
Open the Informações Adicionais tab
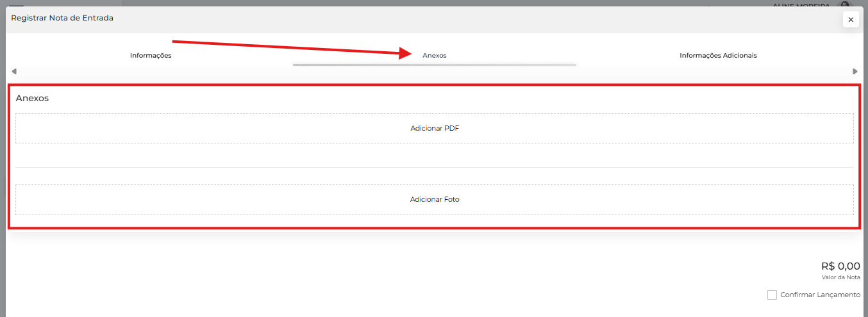coord(718,56)
